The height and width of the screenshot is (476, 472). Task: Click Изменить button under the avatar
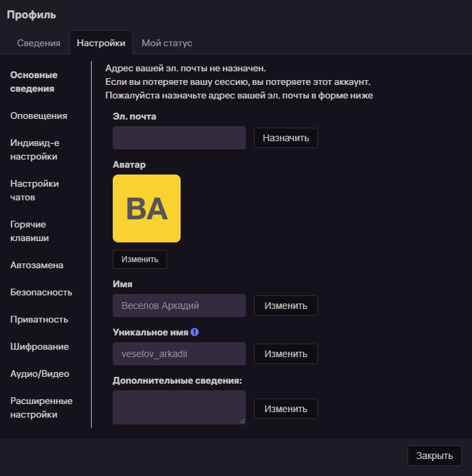tap(140, 259)
